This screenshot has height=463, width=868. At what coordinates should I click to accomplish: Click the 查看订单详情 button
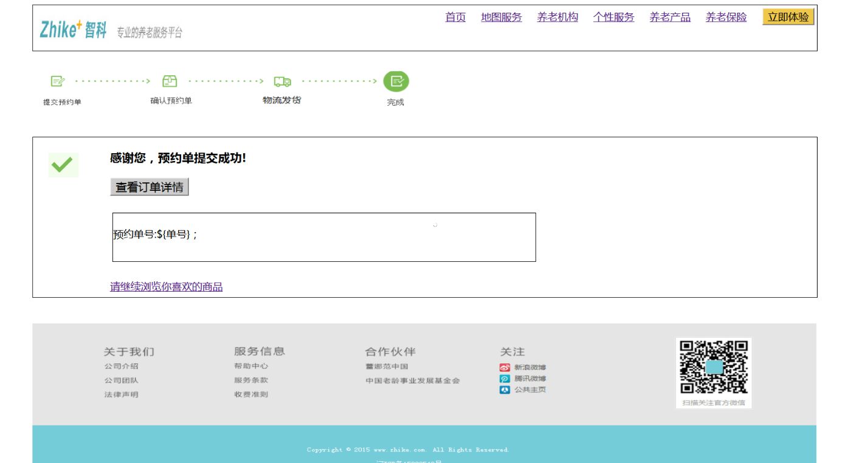150,187
